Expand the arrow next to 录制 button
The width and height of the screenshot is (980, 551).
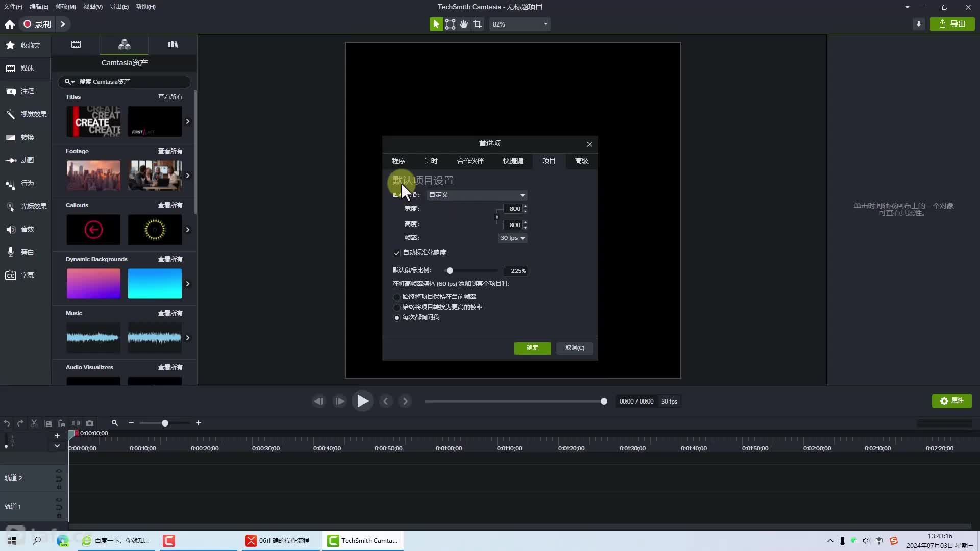coord(63,24)
